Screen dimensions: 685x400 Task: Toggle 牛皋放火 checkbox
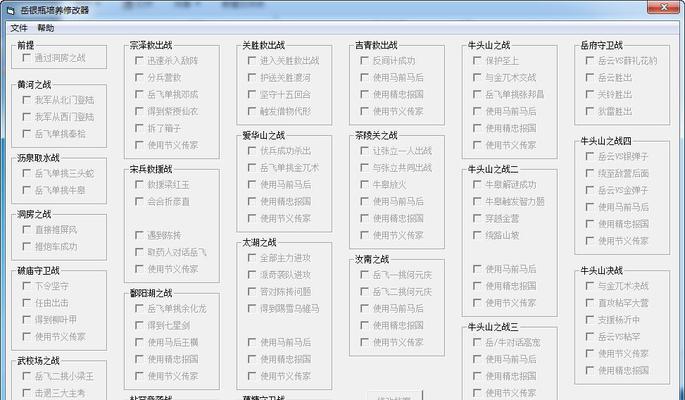(364, 185)
